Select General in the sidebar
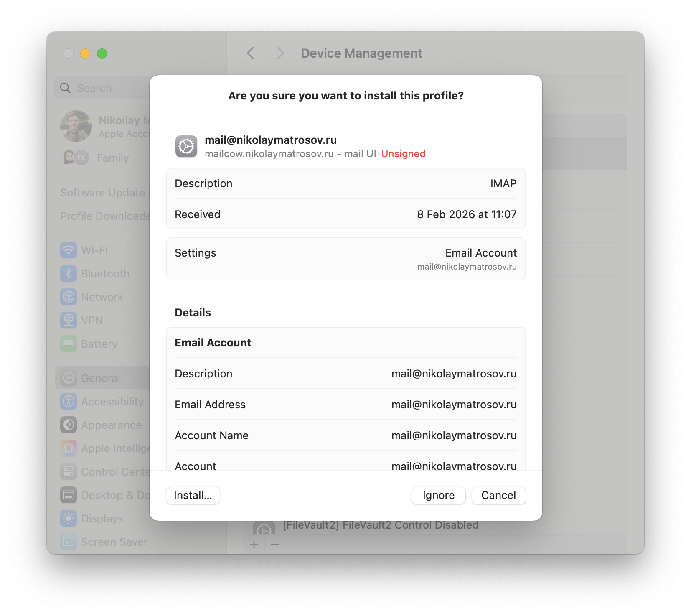The width and height of the screenshot is (691, 616). tap(101, 378)
